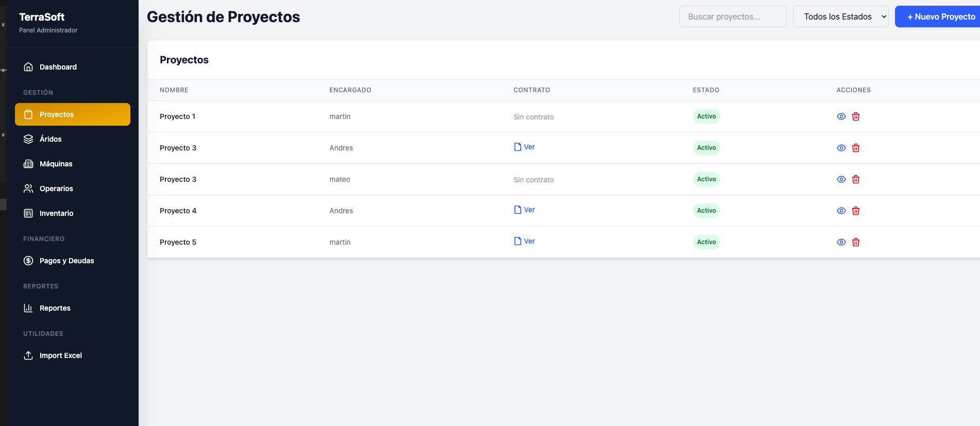Open the Ver contract link for Proyecto 4
This screenshot has height=426, width=980.
(x=525, y=210)
